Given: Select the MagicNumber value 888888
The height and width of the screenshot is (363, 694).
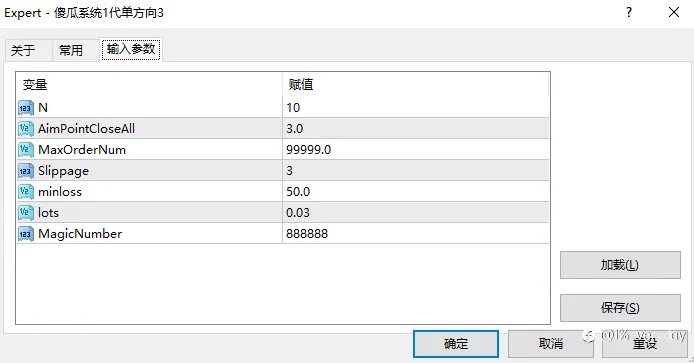Looking at the screenshot, I should (416, 234).
